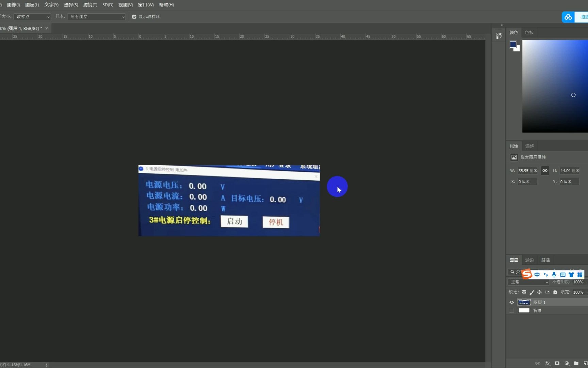Switch to 色板 tab

(x=529, y=33)
